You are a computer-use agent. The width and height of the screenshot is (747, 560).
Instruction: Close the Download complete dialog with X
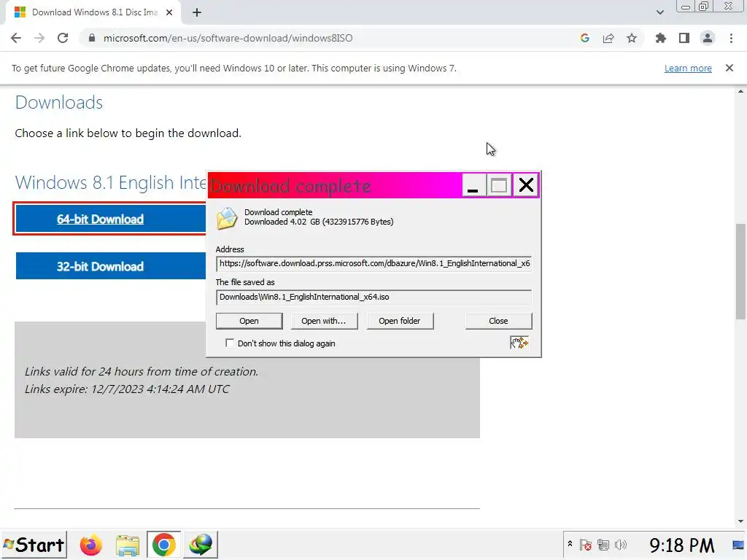click(x=526, y=185)
